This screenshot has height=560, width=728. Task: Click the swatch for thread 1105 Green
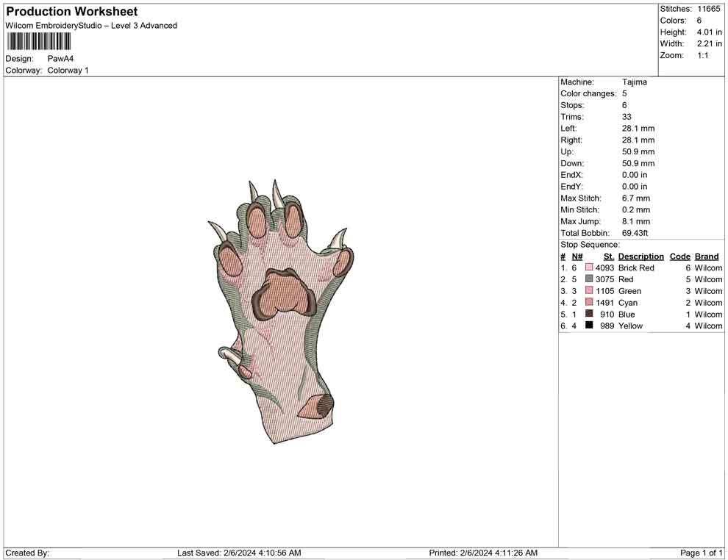point(589,290)
